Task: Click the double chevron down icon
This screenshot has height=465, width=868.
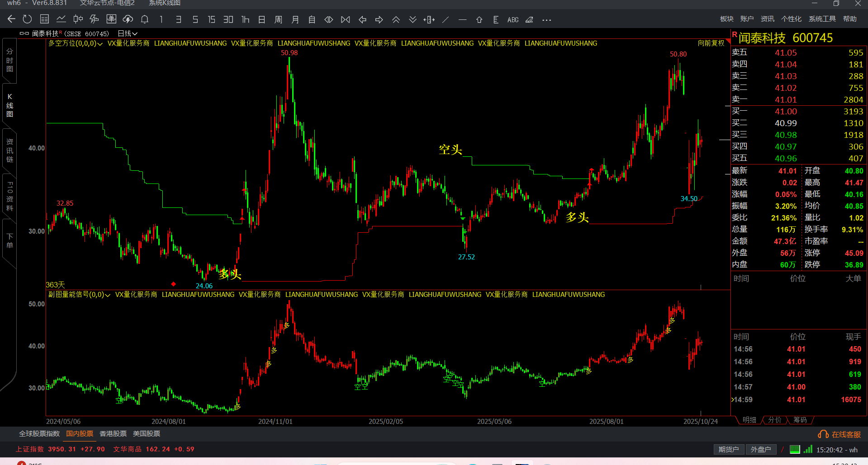Action: click(413, 19)
